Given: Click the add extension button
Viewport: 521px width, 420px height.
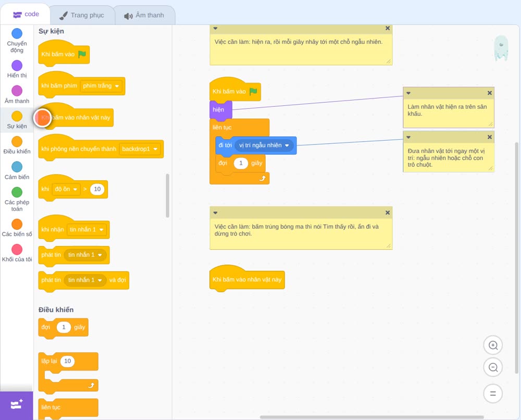Looking at the screenshot, I should (x=17, y=405).
